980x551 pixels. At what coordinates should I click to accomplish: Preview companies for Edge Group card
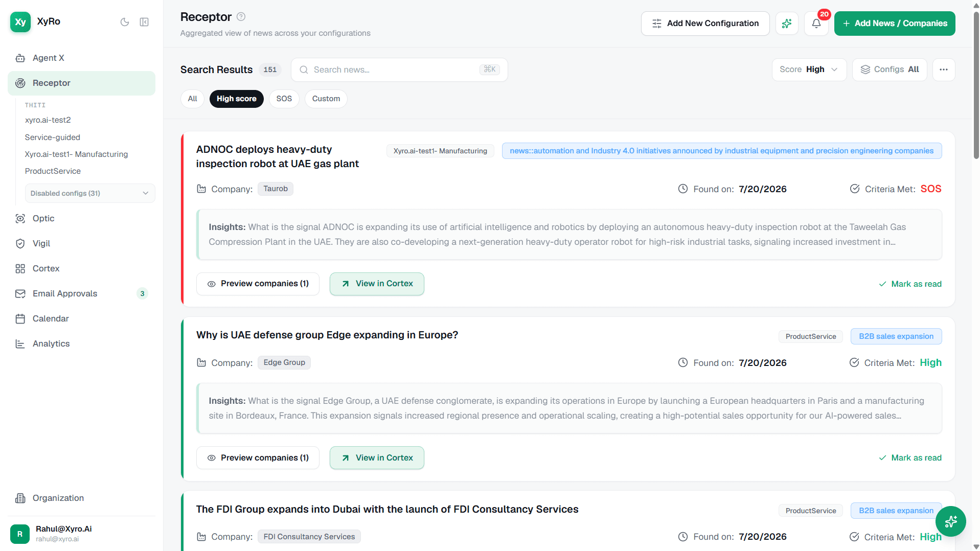(258, 458)
